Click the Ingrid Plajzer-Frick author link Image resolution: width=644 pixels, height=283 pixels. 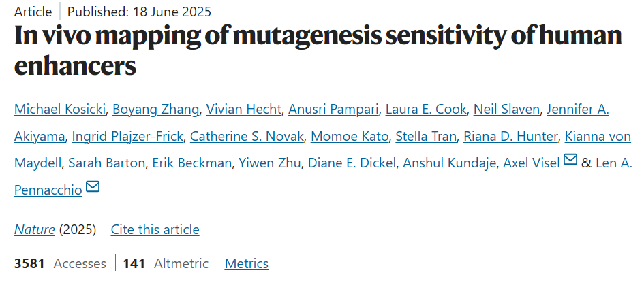pyautogui.click(x=127, y=136)
